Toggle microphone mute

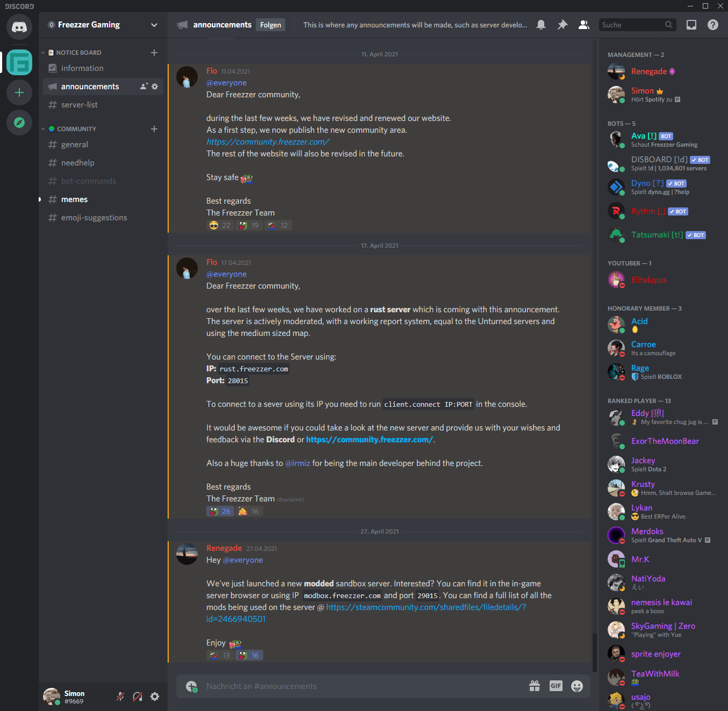point(120,696)
